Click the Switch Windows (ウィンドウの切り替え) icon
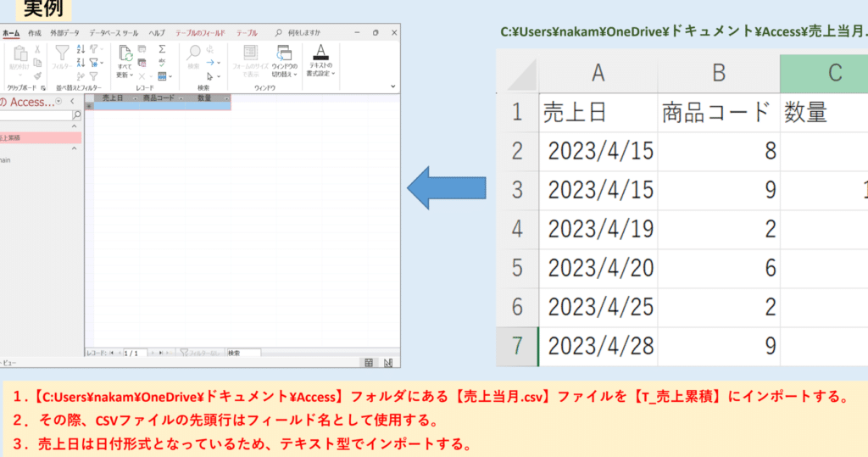The height and width of the screenshot is (457, 868). [x=284, y=59]
